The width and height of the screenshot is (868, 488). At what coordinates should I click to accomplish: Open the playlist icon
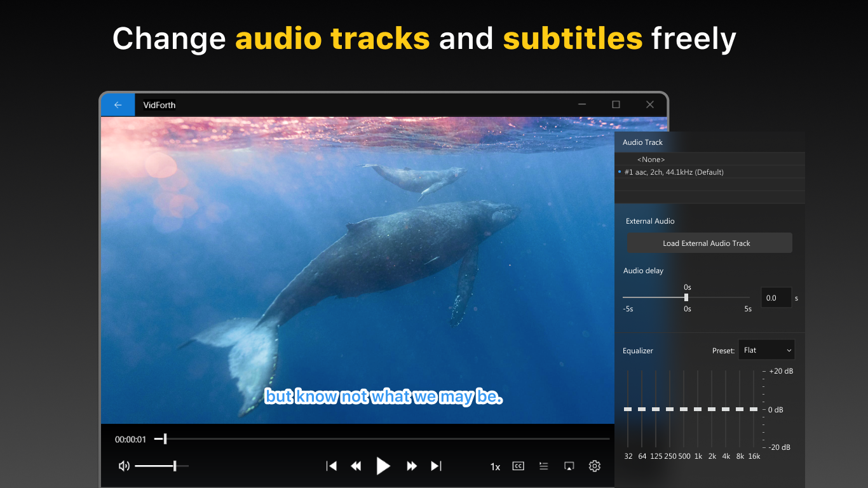click(543, 466)
